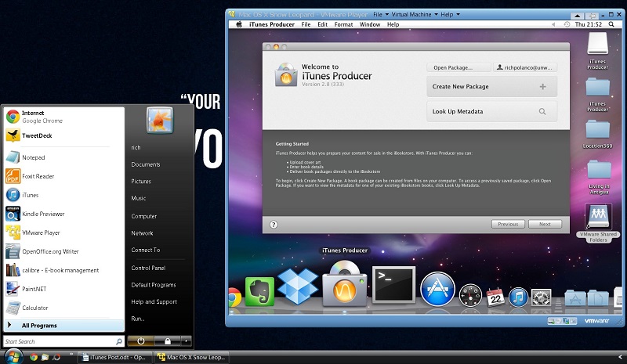The image size is (627, 364).
Task: Open Notepad in the Start menu
Action: pyautogui.click(x=64, y=157)
